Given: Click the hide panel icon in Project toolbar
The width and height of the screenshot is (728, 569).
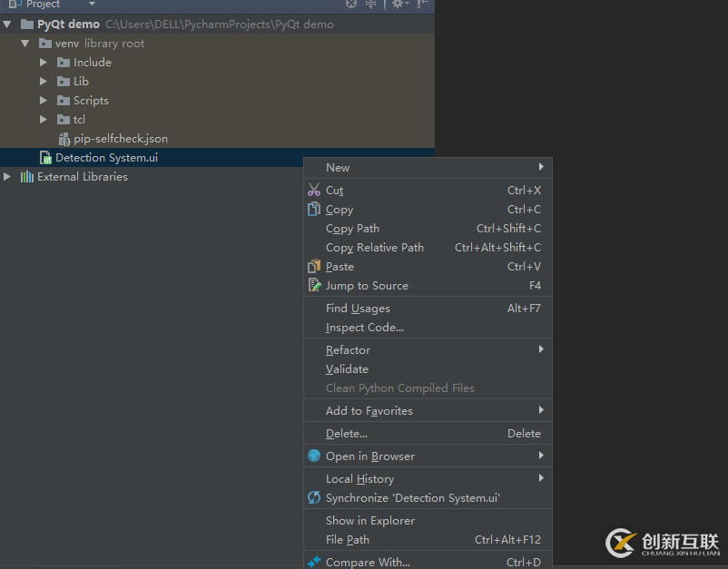Looking at the screenshot, I should coord(422,4).
